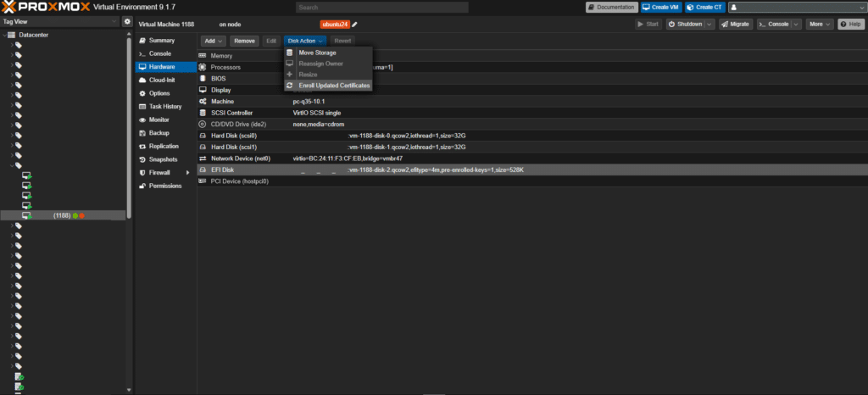Viewport: 868px width, 395px height.
Task: Expand the More actions dropdown
Action: point(821,25)
